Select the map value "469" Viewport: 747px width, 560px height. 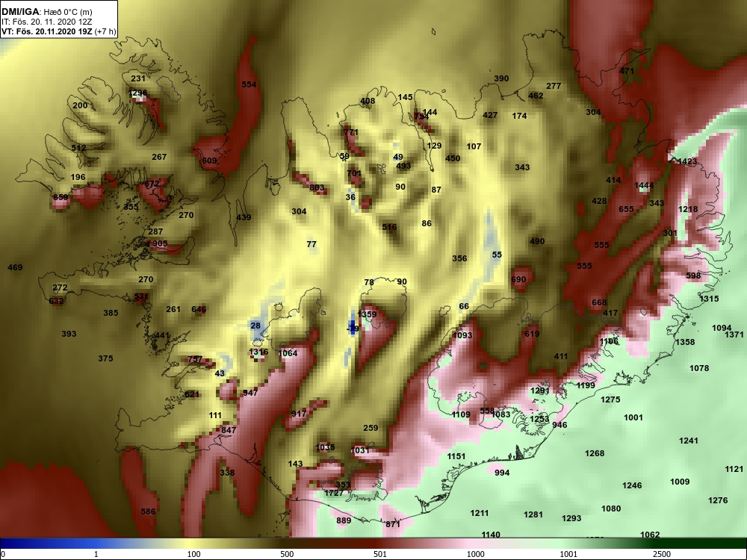coord(15,267)
